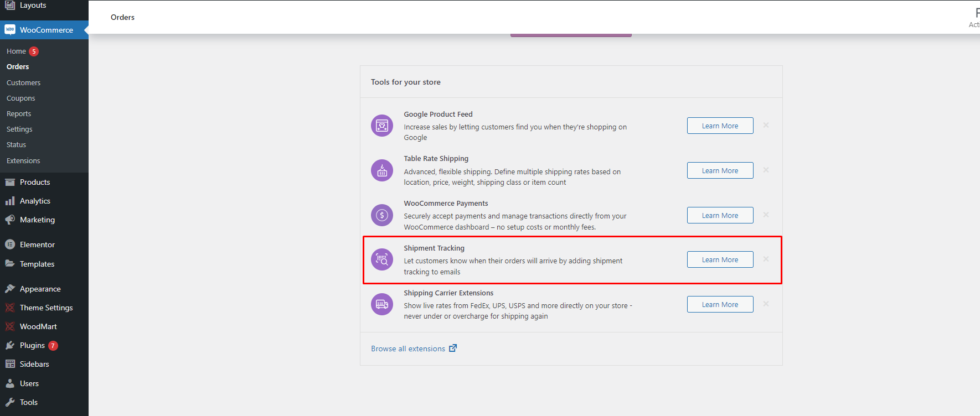
Task: Click the Templates folder icon
Action: pyautogui.click(x=10, y=264)
